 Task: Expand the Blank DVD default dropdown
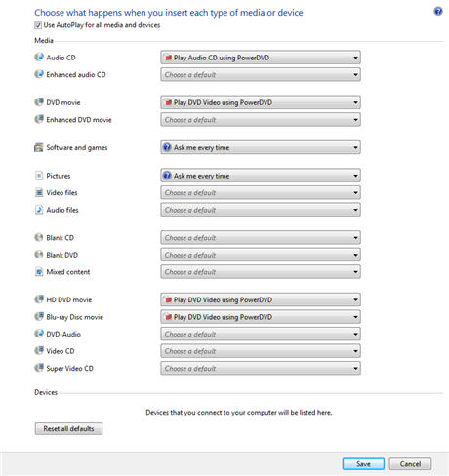point(261,255)
